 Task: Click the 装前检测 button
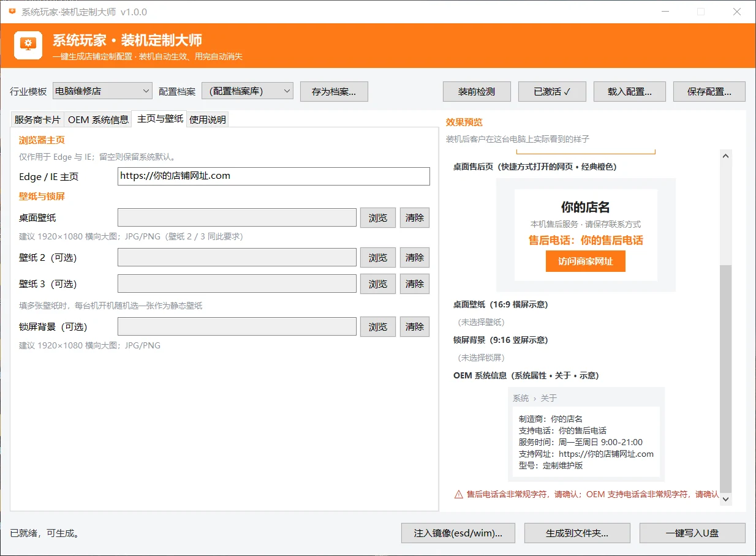point(477,91)
